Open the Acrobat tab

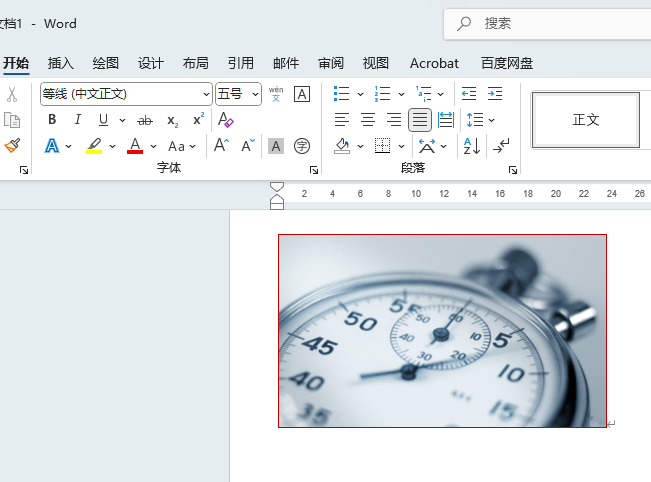(434, 64)
